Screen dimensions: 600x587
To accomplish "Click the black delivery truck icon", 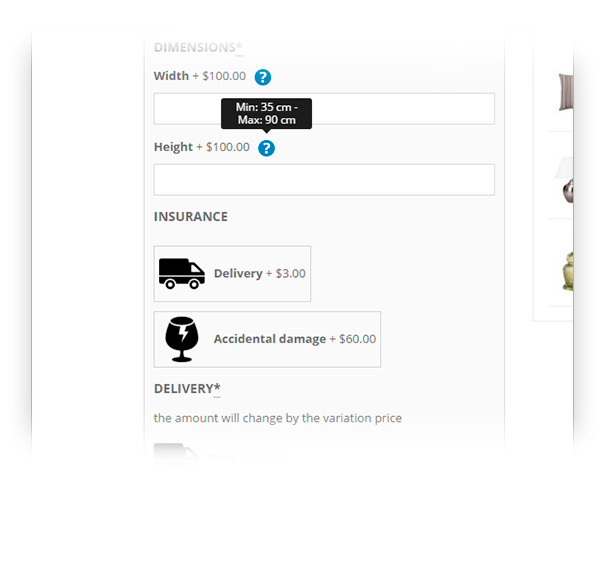I will pyautogui.click(x=182, y=274).
